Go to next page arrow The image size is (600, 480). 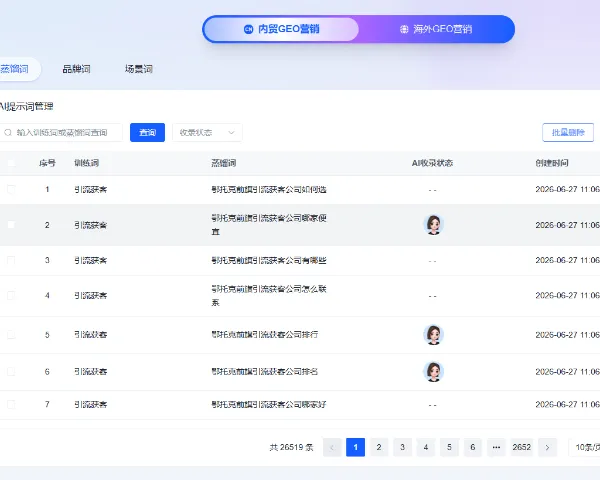(x=547, y=447)
